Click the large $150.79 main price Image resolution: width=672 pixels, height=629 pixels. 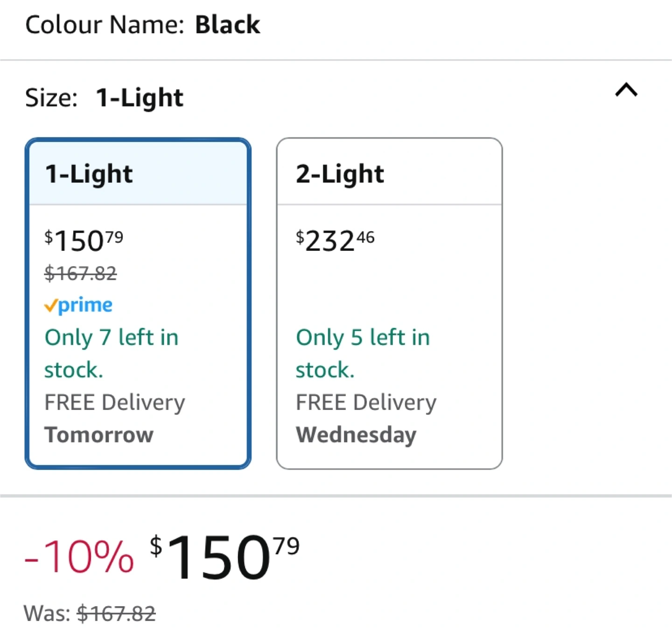[224, 557]
